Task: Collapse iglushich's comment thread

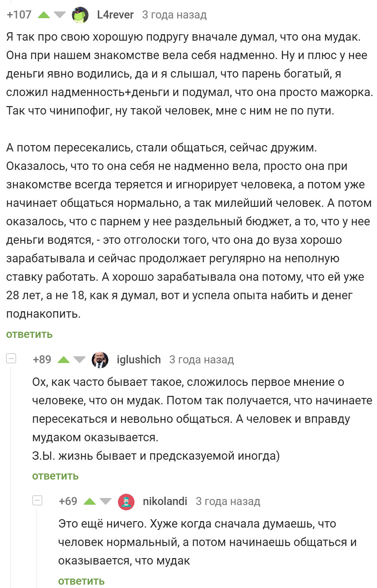Action: pyautogui.click(x=11, y=359)
